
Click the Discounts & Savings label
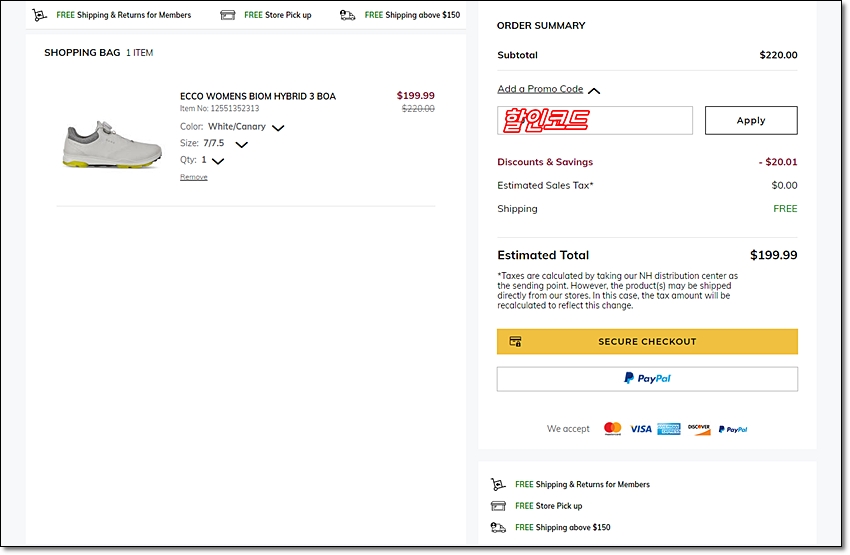(x=545, y=162)
